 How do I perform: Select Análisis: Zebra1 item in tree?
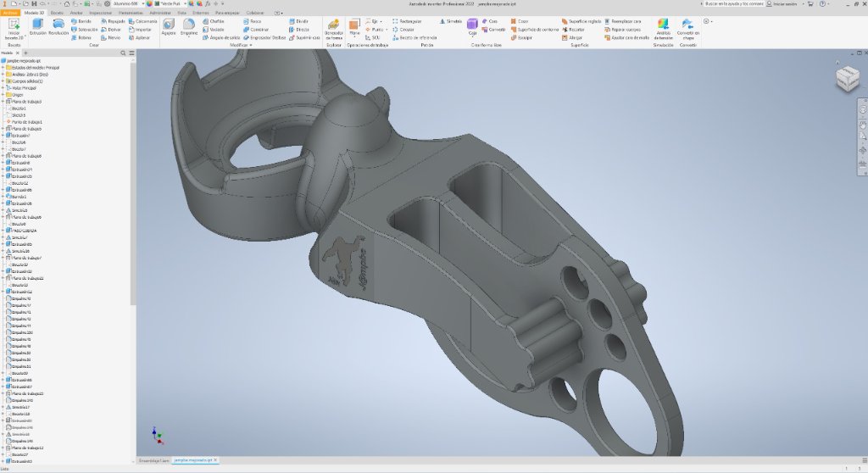pos(30,75)
